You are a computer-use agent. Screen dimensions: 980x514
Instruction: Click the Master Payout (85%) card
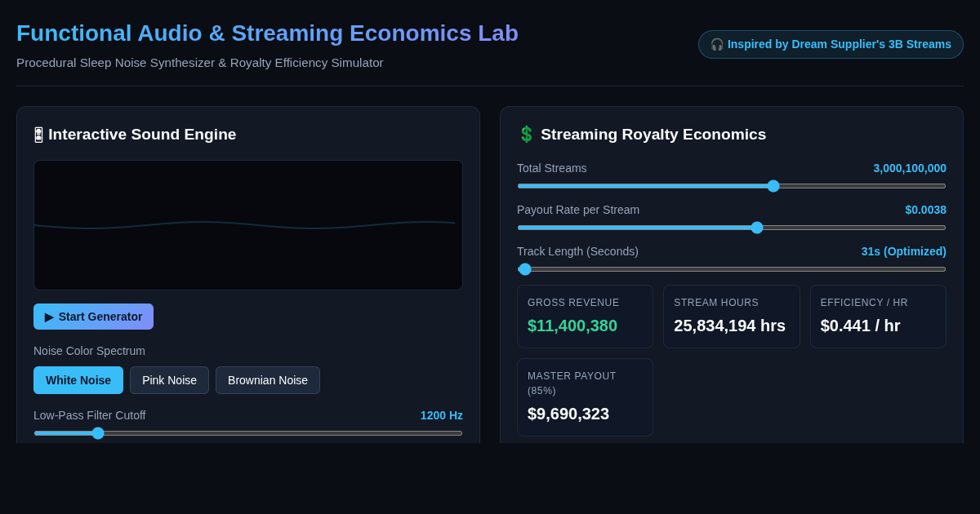(585, 397)
